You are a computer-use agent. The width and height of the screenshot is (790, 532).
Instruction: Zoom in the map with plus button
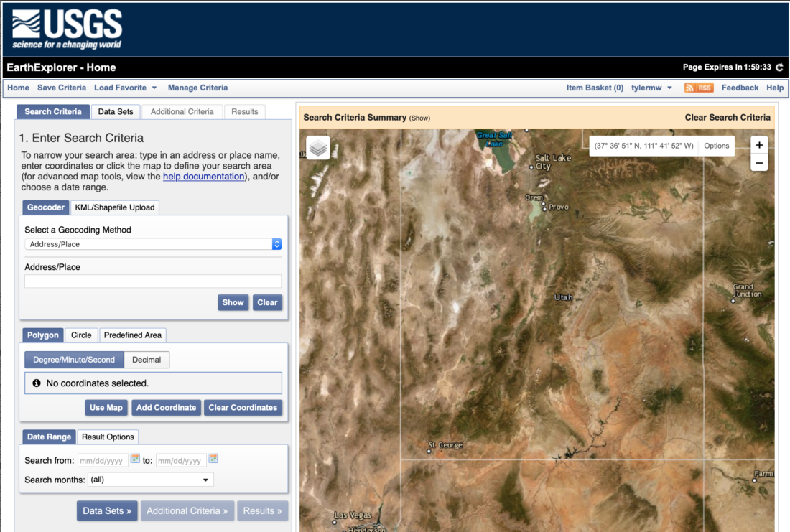759,145
